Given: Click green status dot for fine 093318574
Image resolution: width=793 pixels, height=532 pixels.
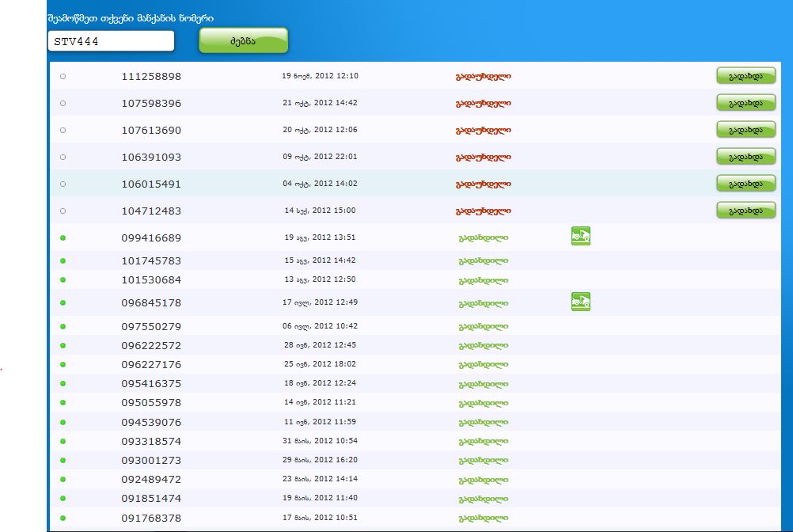Looking at the screenshot, I should [x=63, y=441].
